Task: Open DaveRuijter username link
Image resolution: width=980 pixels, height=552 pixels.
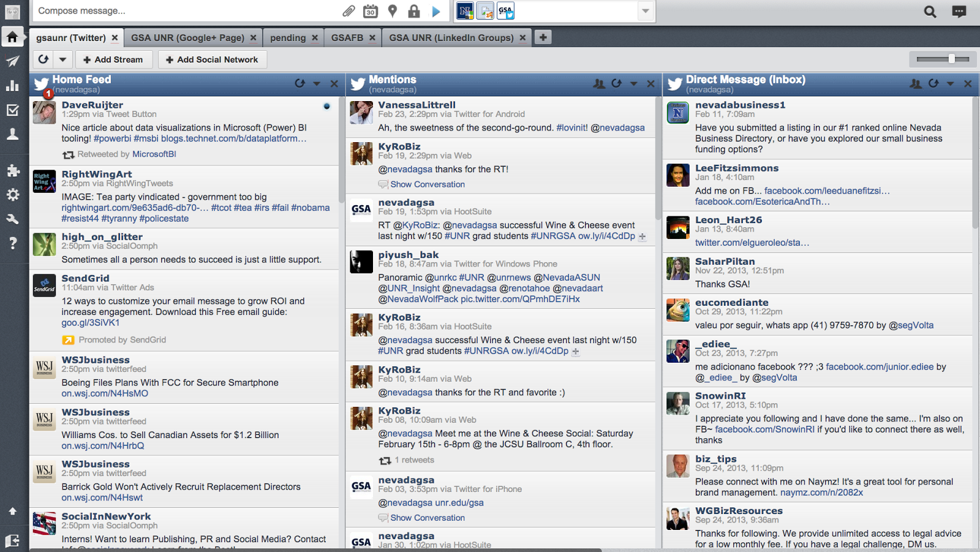Action: pyautogui.click(x=92, y=105)
